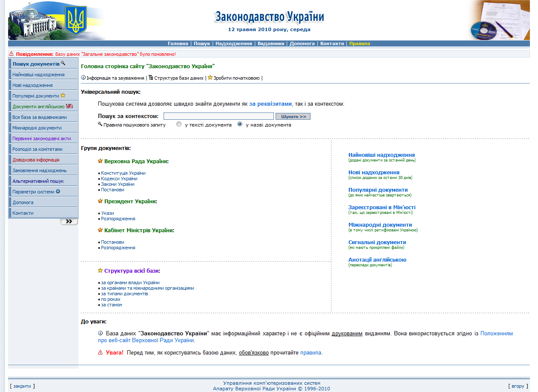Open Розпорядження under Президент України
Viewport: 538px width, 392px height.
[118, 219]
